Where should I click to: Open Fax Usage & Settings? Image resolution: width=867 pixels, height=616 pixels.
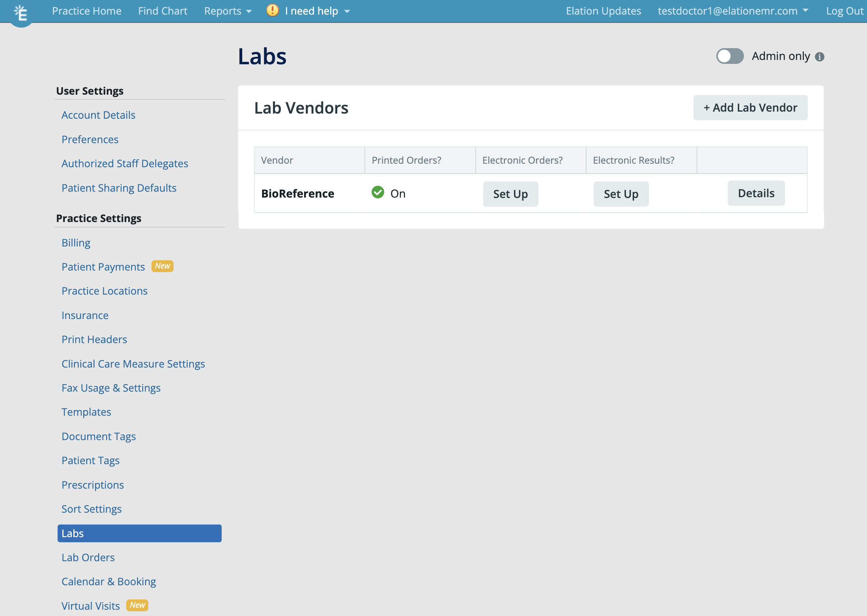(x=111, y=388)
